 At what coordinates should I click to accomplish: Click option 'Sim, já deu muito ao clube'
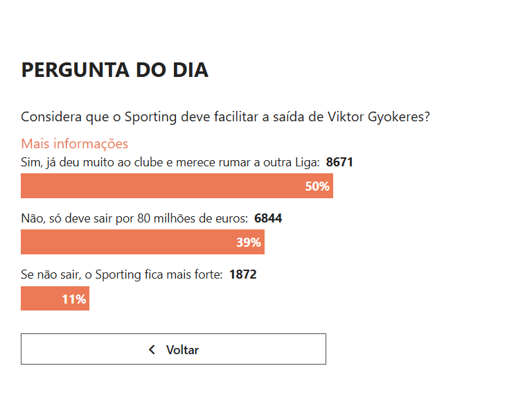170,162
